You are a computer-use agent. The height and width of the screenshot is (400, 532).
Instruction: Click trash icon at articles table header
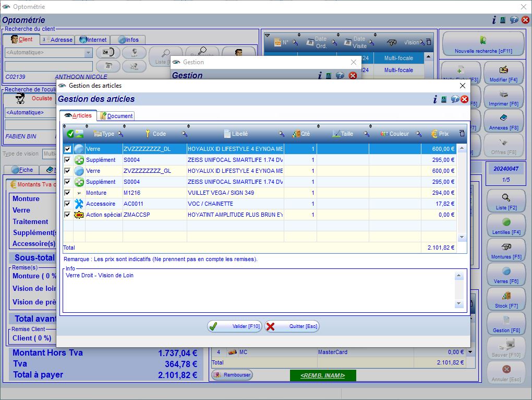462,134
